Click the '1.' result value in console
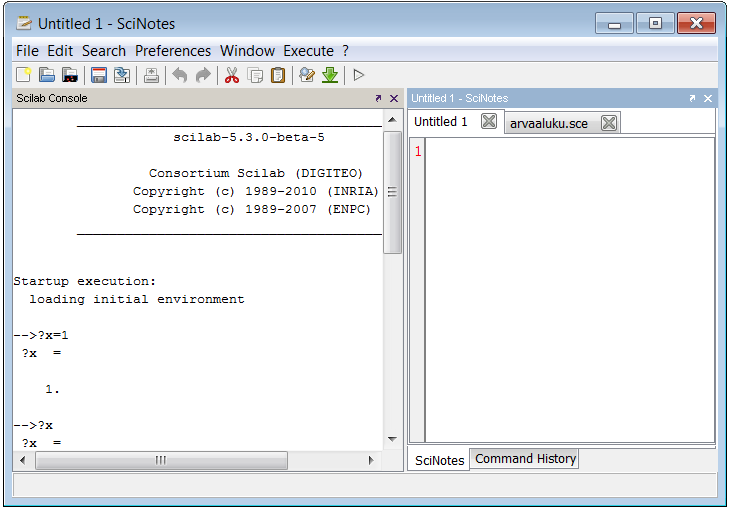Image resolution: width=729 pixels, height=511 pixels. point(53,389)
